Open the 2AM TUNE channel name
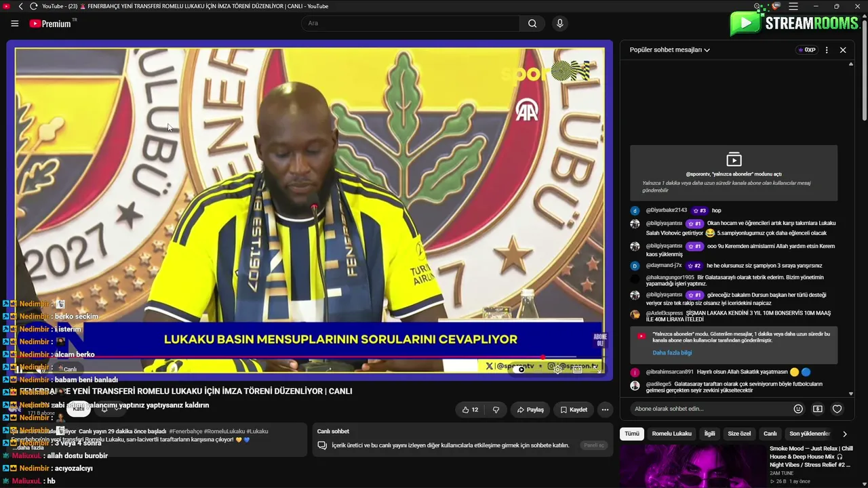This screenshot has width=868, height=488. 782,473
